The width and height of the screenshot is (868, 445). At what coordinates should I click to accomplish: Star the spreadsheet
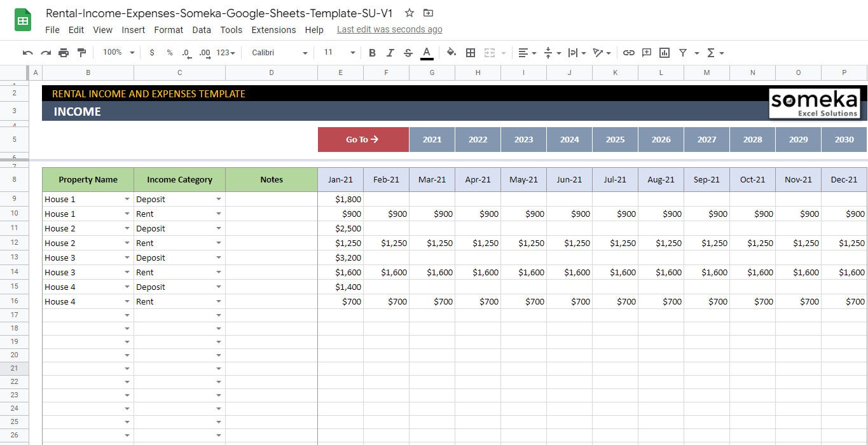point(409,13)
